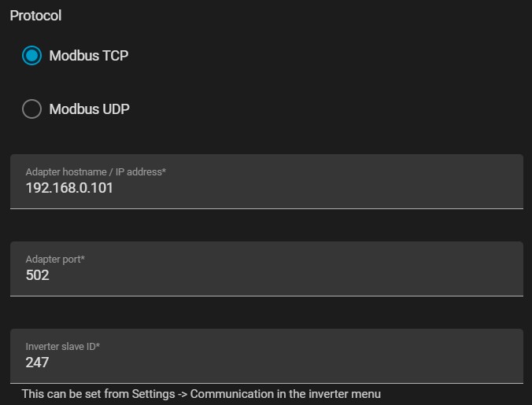Click the 502 port value
This screenshot has height=405, width=532.
point(37,275)
